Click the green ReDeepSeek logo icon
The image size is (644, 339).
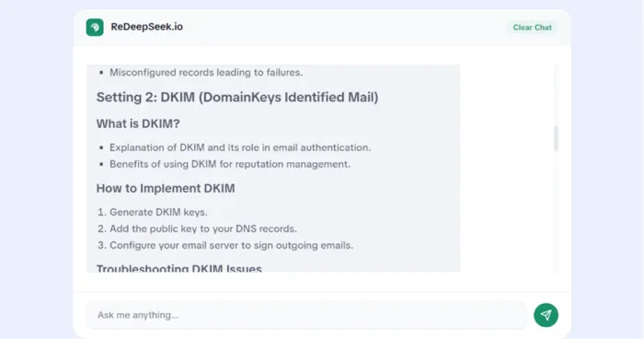click(x=95, y=27)
